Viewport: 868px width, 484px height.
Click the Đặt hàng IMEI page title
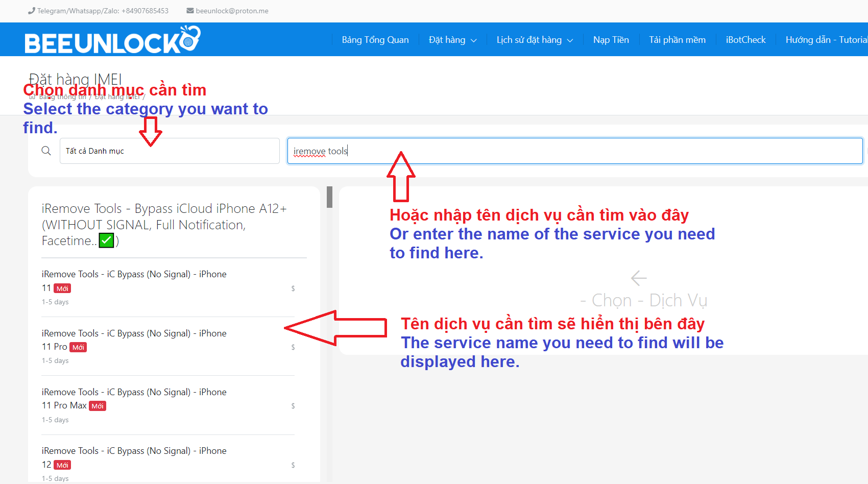pyautogui.click(x=75, y=79)
